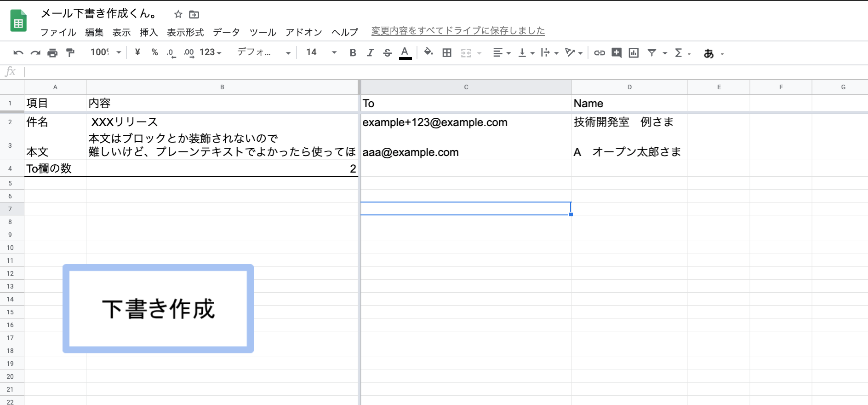Increase decimal places
The height and width of the screenshot is (405, 868).
[x=188, y=53]
